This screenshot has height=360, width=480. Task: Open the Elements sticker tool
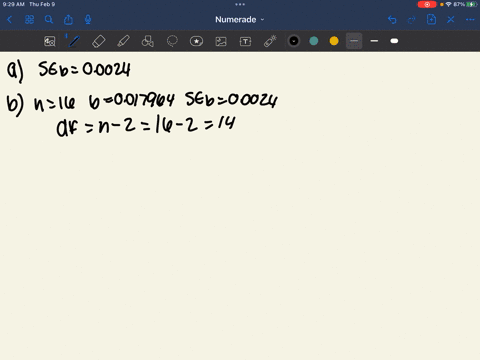pos(196,41)
